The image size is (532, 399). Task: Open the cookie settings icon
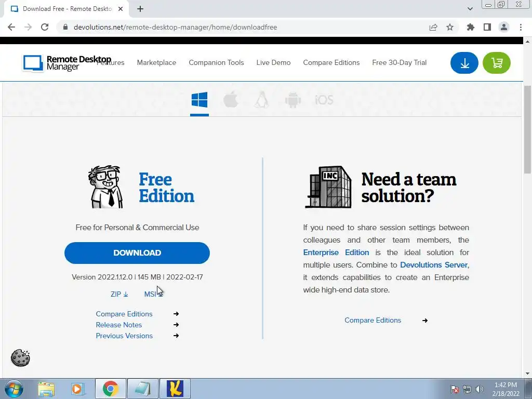[x=20, y=357]
